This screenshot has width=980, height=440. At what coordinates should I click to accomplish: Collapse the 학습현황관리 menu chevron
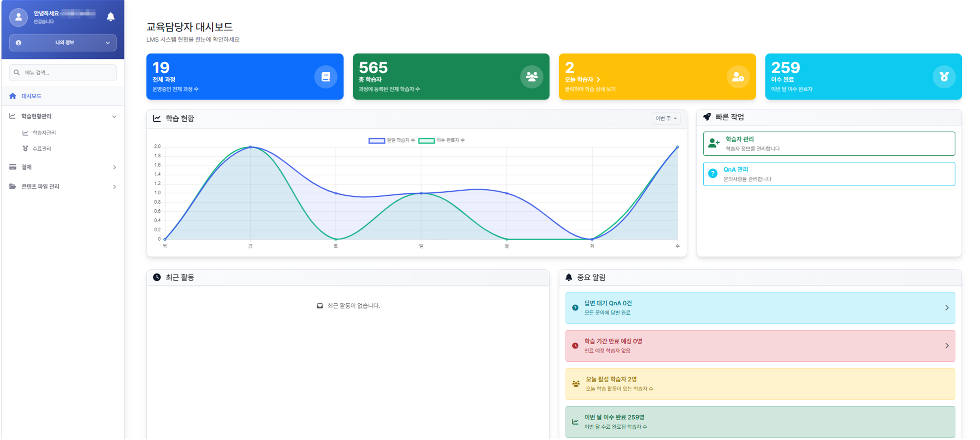click(114, 116)
